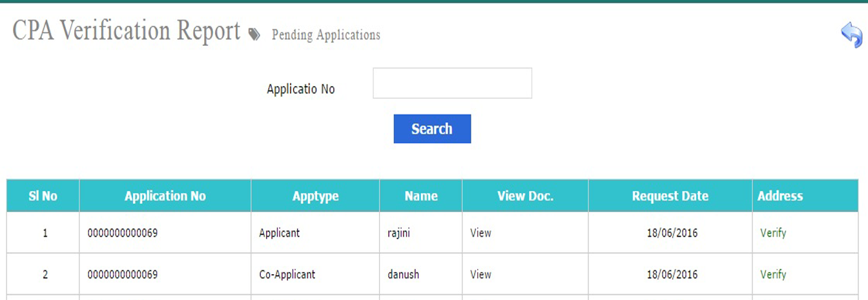Click the Sl No column header
The image size is (868, 300).
(x=43, y=196)
